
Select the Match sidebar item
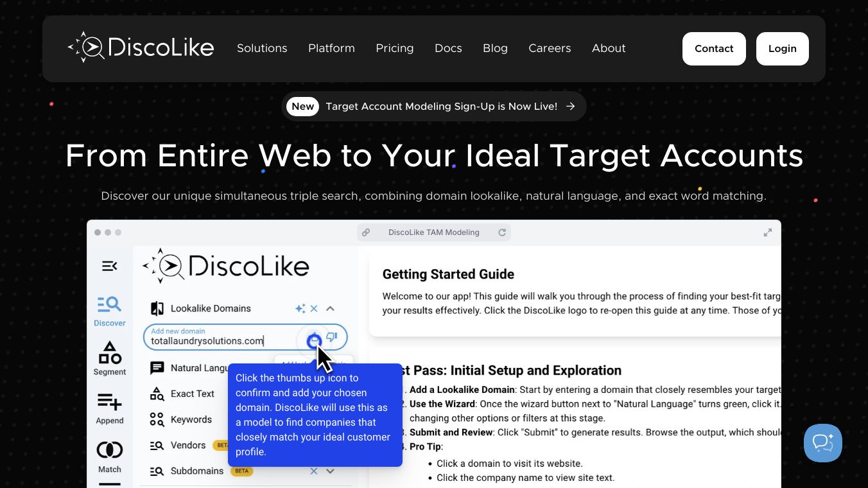point(110,457)
